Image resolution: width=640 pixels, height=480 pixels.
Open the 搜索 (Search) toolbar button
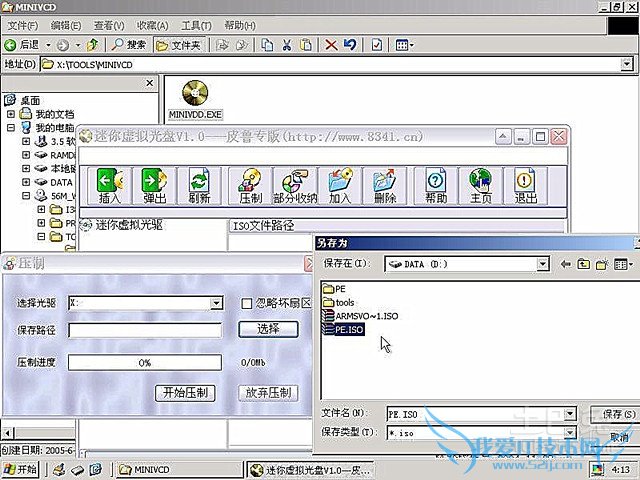pyautogui.click(x=129, y=44)
